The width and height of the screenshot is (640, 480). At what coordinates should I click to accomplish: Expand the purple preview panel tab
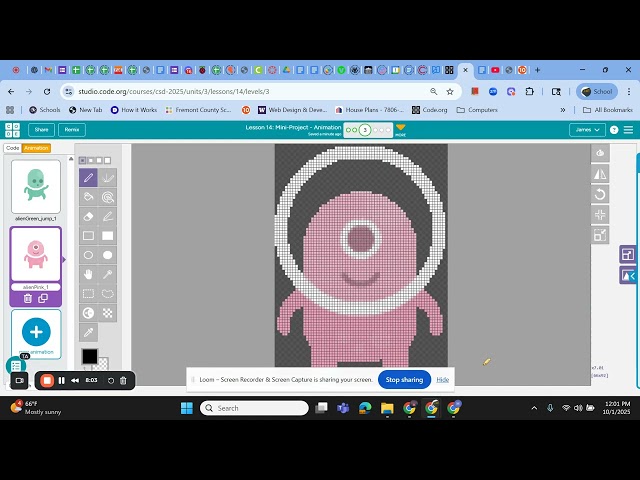628,276
